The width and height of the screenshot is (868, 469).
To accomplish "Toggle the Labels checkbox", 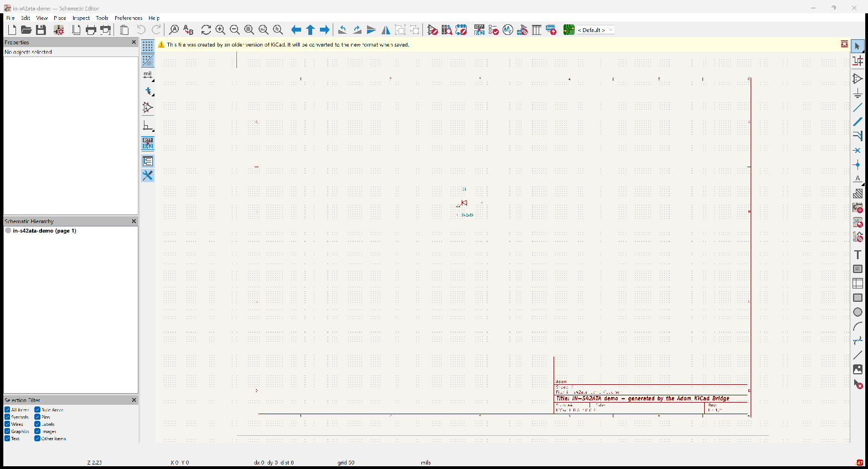I will 37,424.
